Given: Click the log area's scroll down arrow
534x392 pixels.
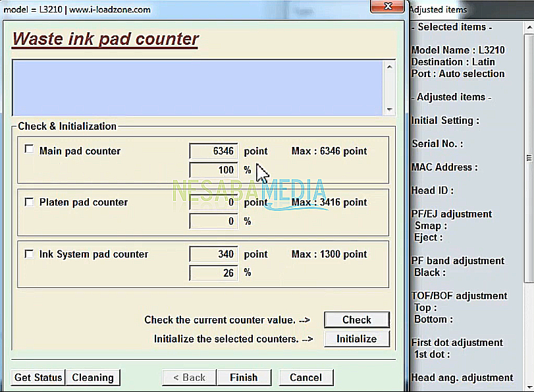Looking at the screenshot, I should (x=389, y=109).
